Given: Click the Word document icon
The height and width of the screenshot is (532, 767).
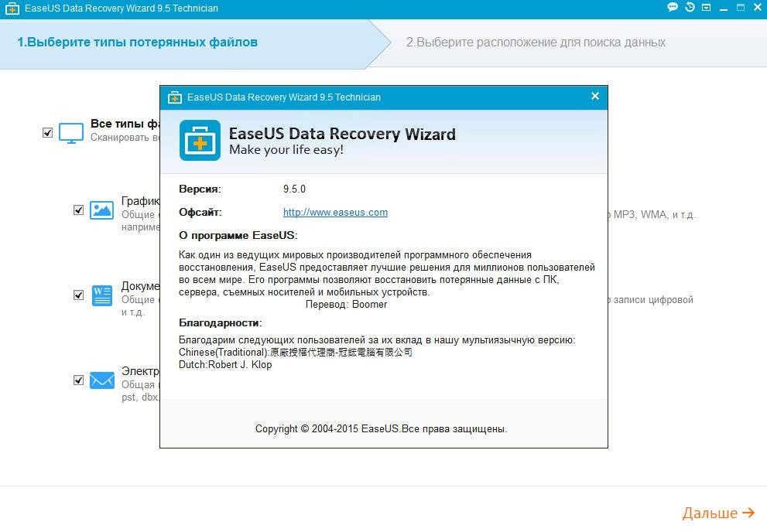Looking at the screenshot, I should (x=101, y=295).
